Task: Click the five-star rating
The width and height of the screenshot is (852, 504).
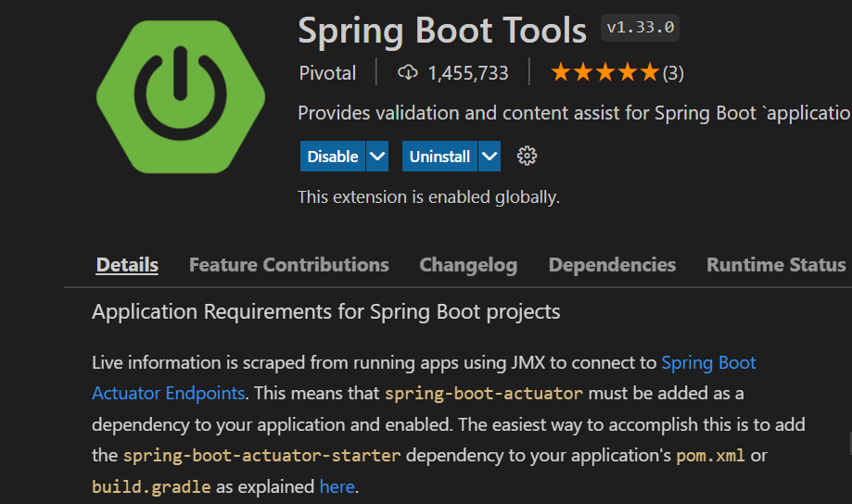Action: pyautogui.click(x=604, y=72)
